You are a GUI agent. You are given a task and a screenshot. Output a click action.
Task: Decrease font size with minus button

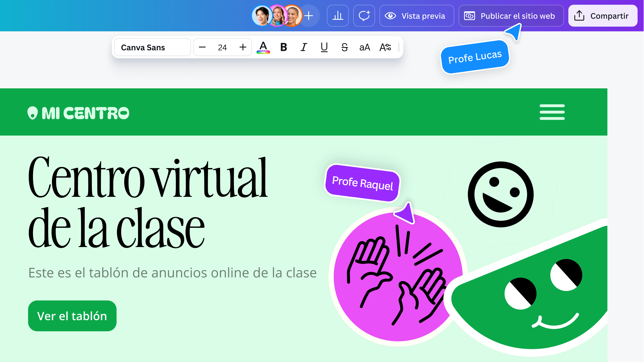tap(202, 47)
